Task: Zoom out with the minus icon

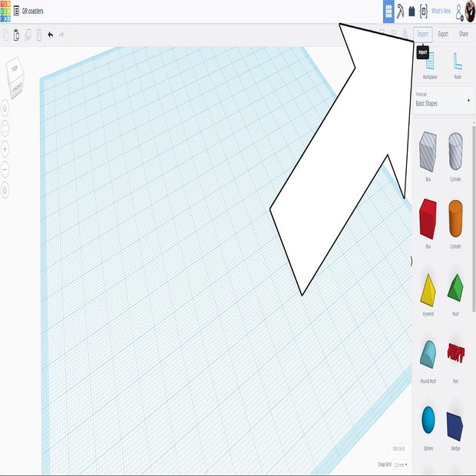Action: pos(5,168)
